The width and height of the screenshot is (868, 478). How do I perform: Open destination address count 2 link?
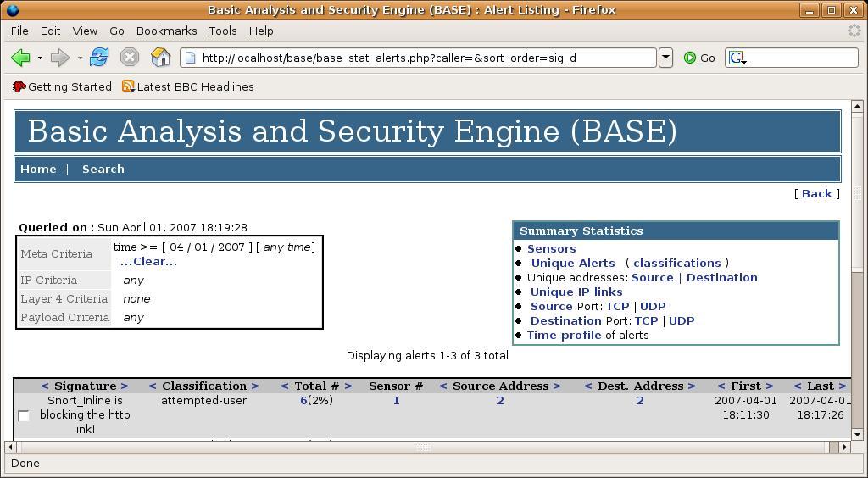pyautogui.click(x=639, y=401)
